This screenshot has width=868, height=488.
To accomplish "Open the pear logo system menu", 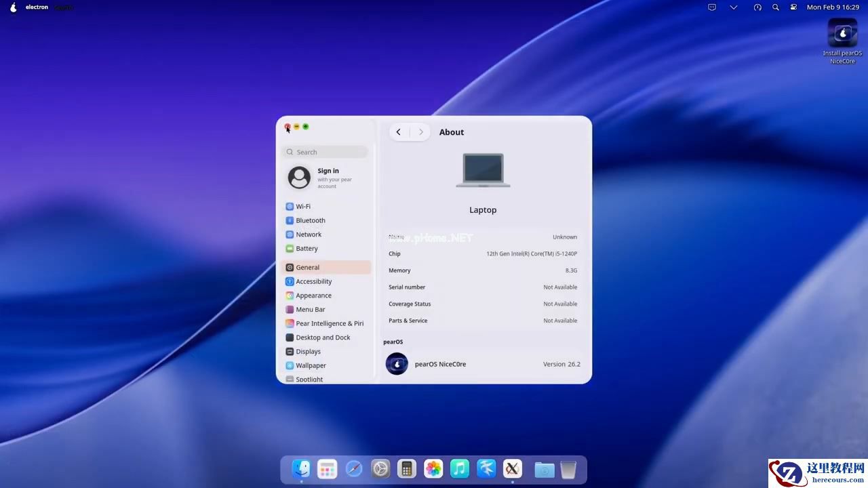I will tap(13, 7).
